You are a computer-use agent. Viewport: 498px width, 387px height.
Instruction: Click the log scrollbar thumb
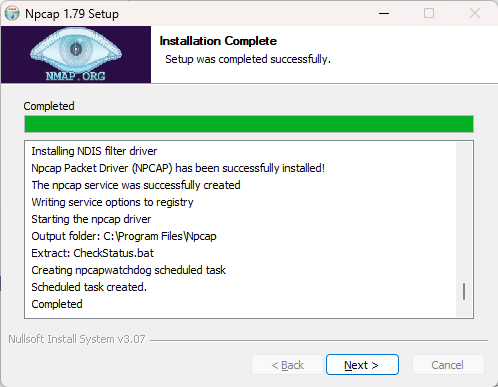464,291
